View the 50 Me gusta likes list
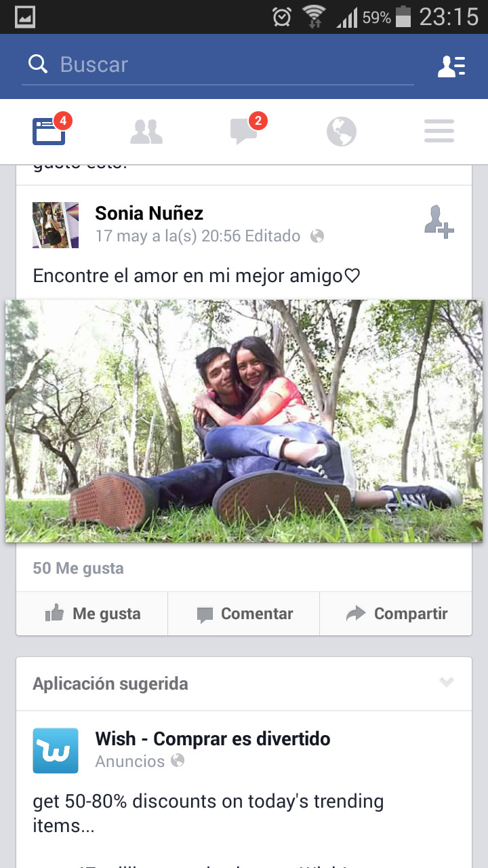488x868 pixels. [78, 568]
